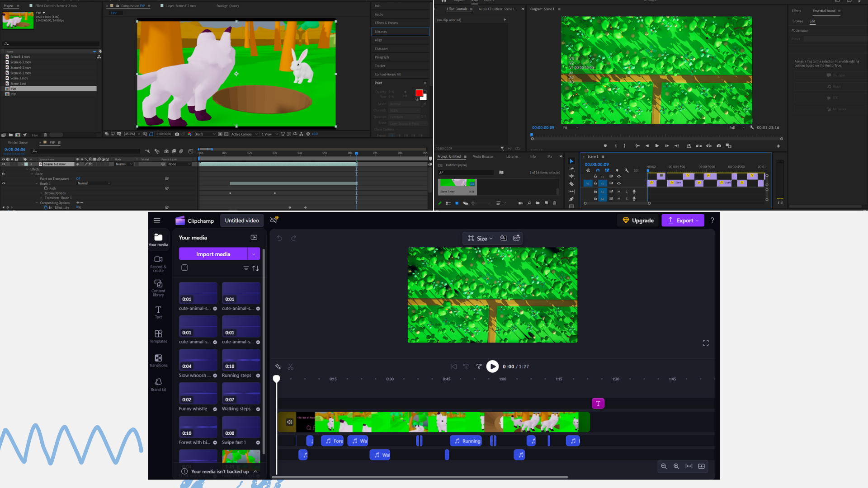Viewport: 868px width, 488px height.
Task: Open Premiere timeline wrench settings
Action: pos(627,170)
